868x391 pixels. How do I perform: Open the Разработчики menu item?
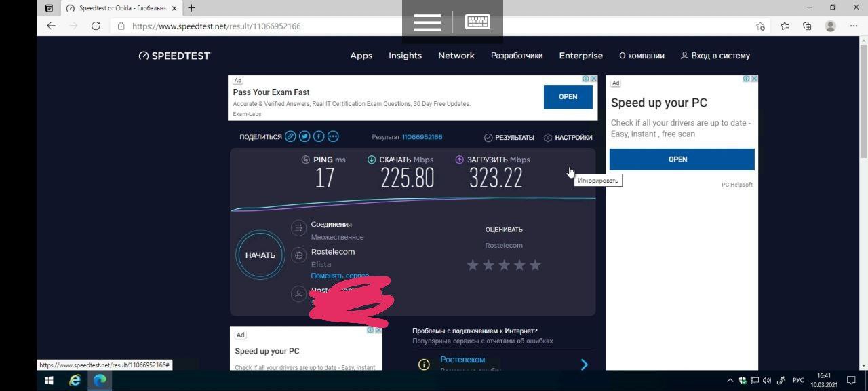pos(517,56)
